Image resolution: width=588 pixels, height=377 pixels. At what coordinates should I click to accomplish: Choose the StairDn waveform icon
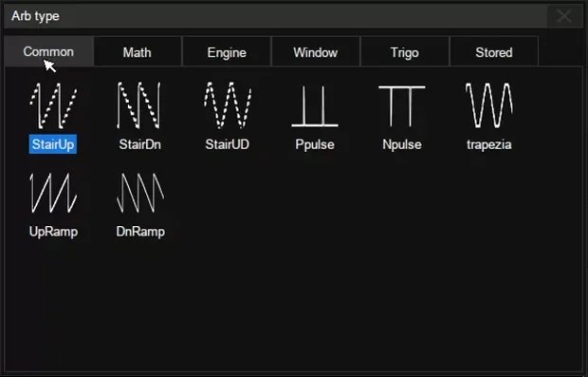[139, 105]
